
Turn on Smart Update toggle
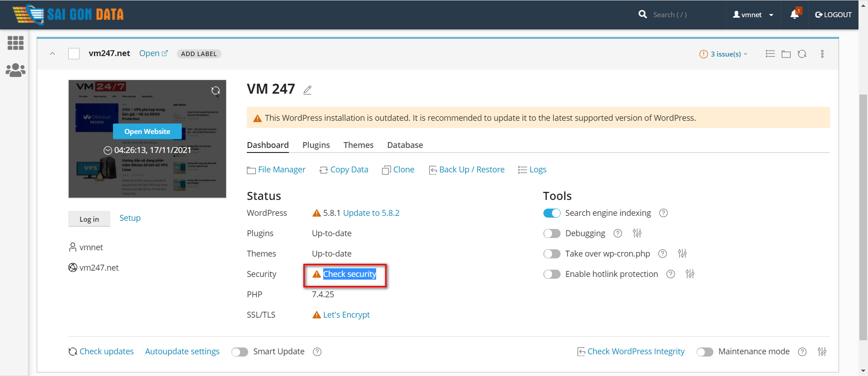click(240, 352)
